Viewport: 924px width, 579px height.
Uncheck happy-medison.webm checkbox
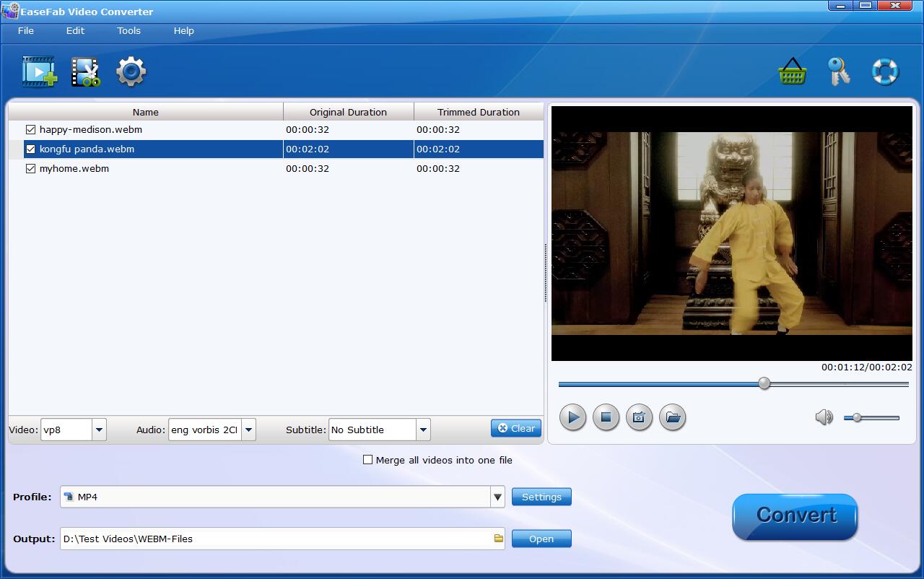[x=30, y=130]
